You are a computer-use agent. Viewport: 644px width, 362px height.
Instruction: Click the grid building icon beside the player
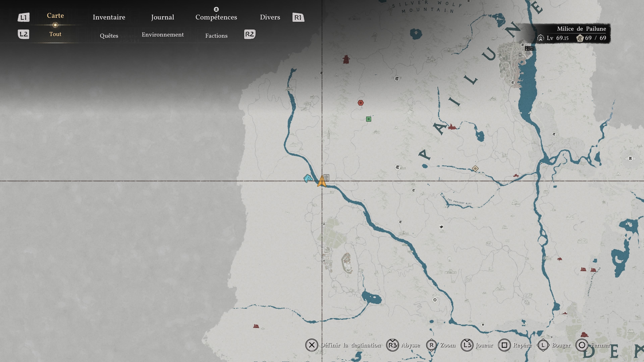click(x=327, y=178)
